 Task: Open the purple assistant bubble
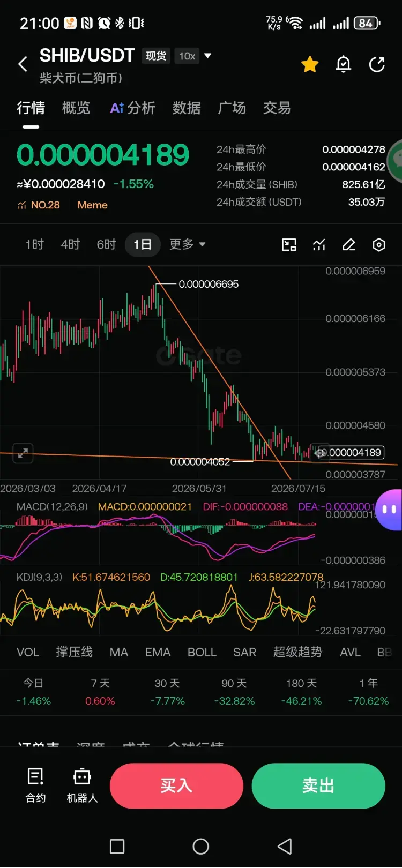pyautogui.click(x=390, y=510)
